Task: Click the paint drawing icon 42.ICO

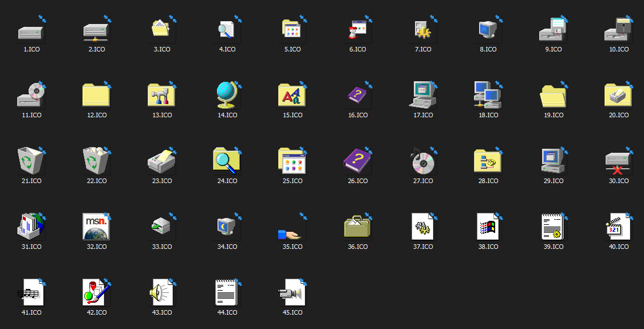Action: coord(96,292)
